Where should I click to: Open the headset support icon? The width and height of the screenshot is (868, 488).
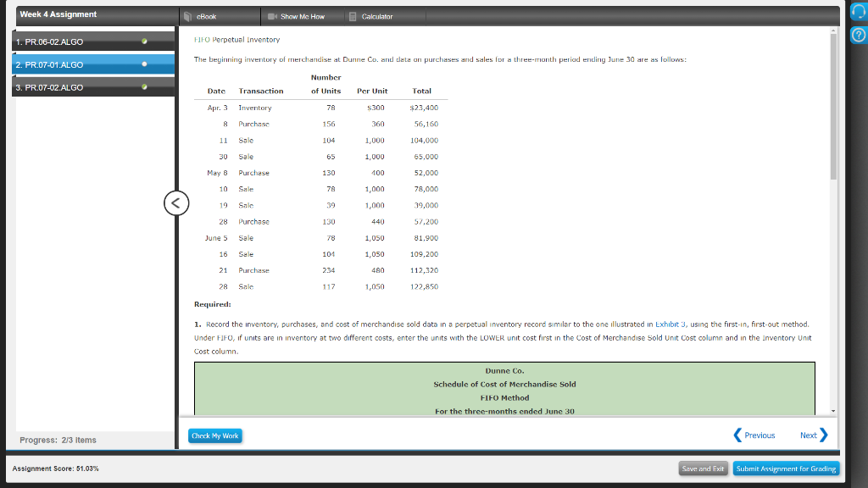tap(858, 12)
